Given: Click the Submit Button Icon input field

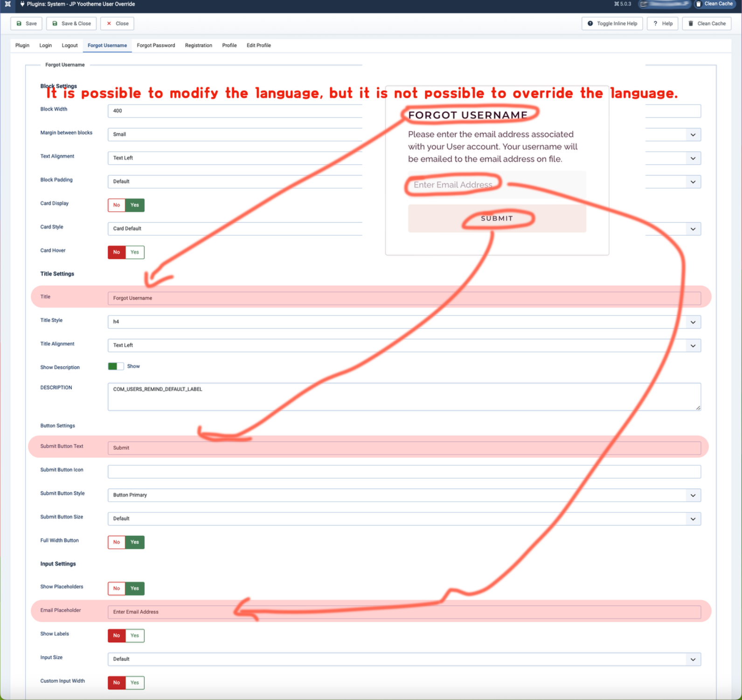Looking at the screenshot, I should [x=404, y=472].
